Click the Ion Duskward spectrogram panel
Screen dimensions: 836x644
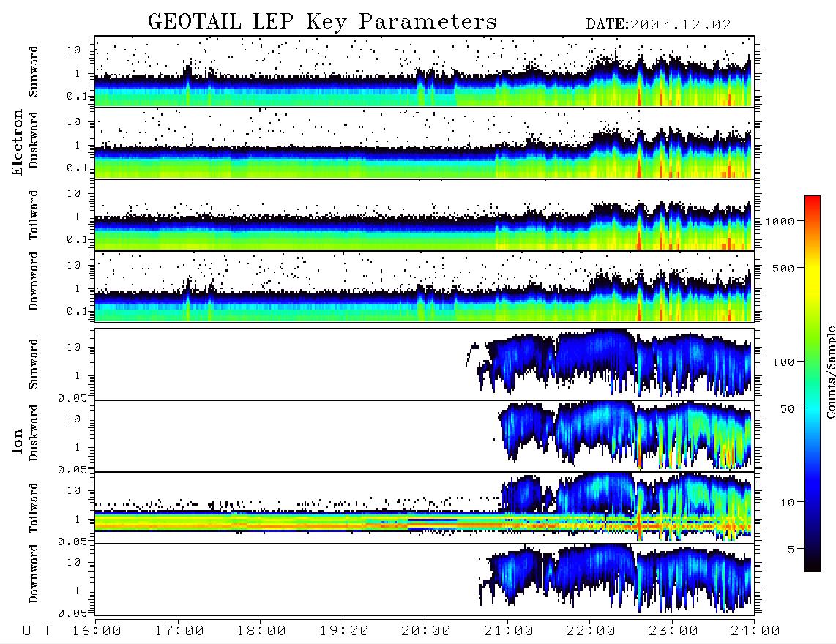click(425, 436)
